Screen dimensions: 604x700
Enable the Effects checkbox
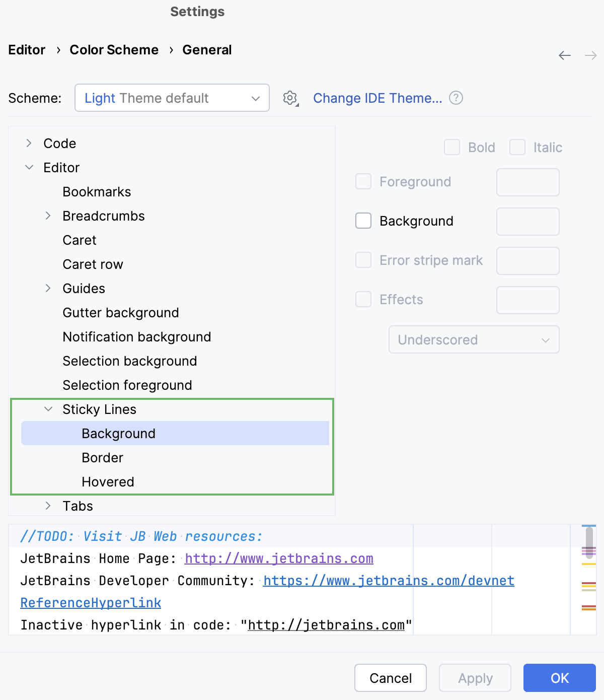pyautogui.click(x=363, y=299)
